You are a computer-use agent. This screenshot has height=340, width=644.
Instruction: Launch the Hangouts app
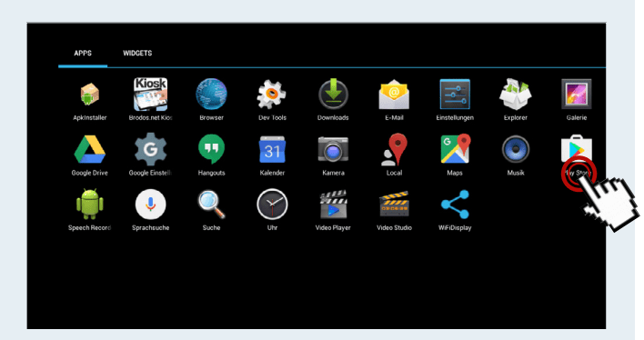tap(211, 149)
